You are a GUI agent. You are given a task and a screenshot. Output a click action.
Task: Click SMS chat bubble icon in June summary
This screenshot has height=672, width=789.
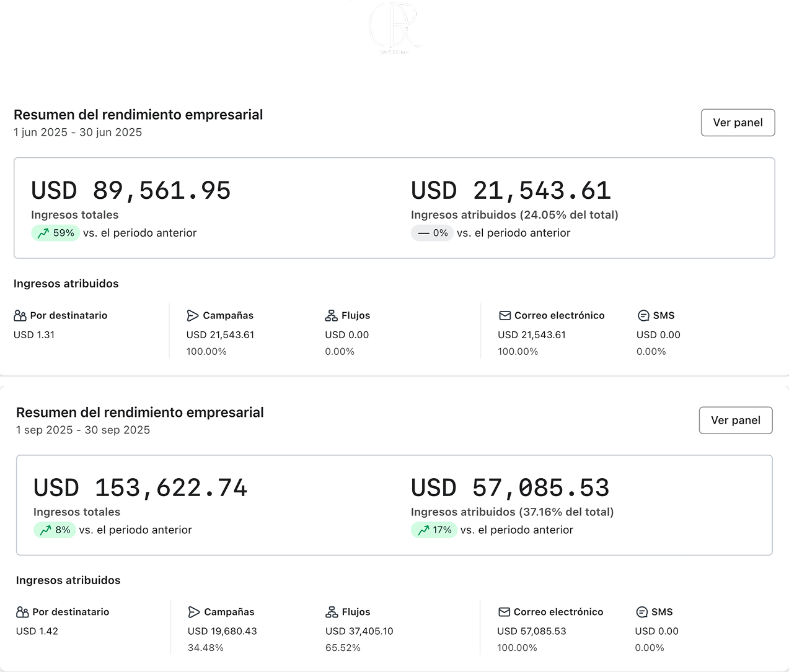coord(643,316)
